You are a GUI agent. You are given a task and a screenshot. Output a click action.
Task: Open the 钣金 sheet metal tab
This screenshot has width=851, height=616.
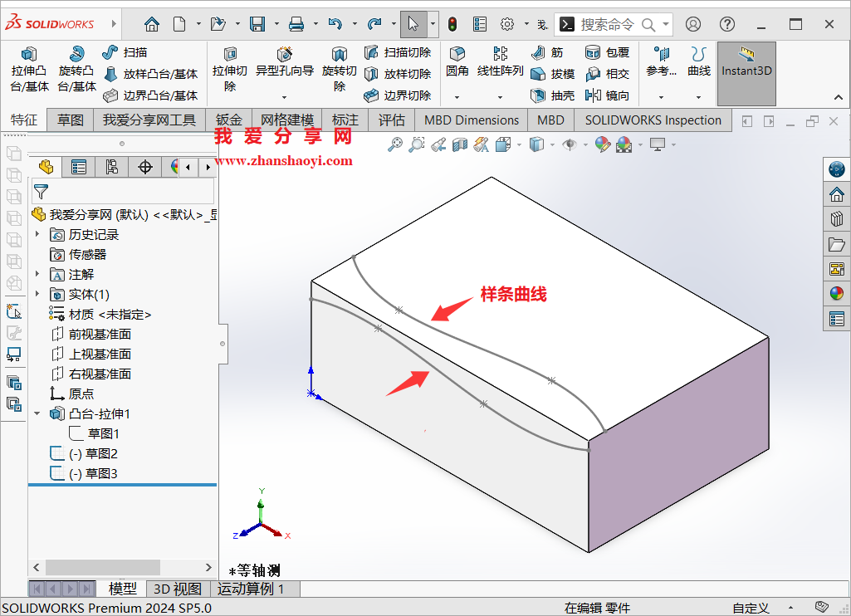point(228,120)
